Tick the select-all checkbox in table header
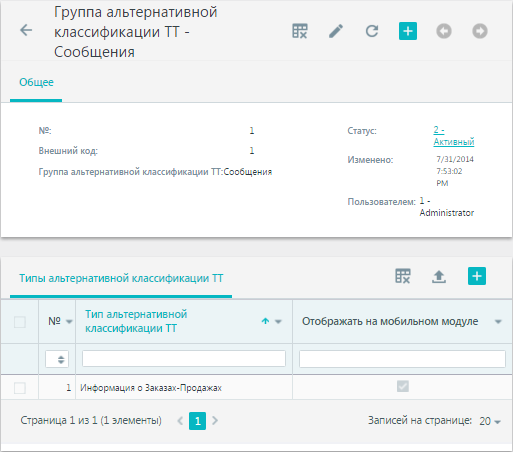 [20, 322]
